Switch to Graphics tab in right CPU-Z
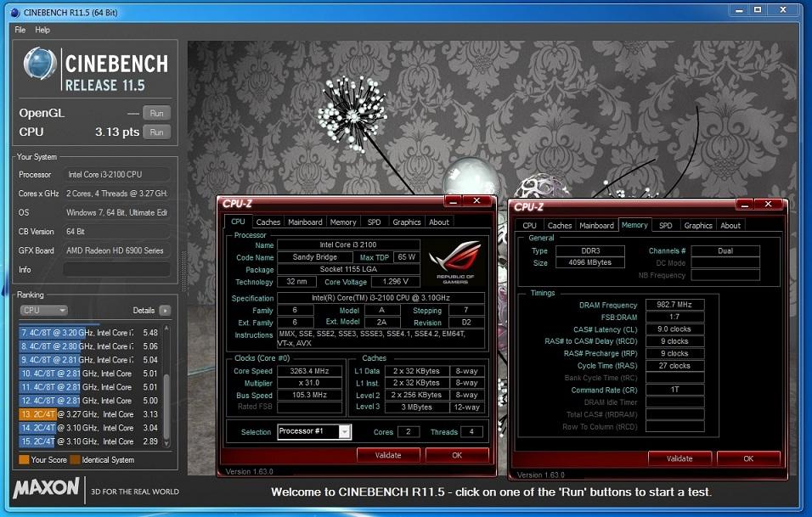The image size is (812, 517). point(698,226)
